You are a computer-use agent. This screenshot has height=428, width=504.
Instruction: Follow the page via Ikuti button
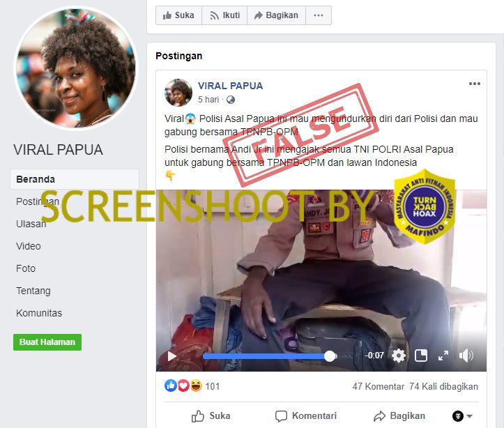click(224, 15)
